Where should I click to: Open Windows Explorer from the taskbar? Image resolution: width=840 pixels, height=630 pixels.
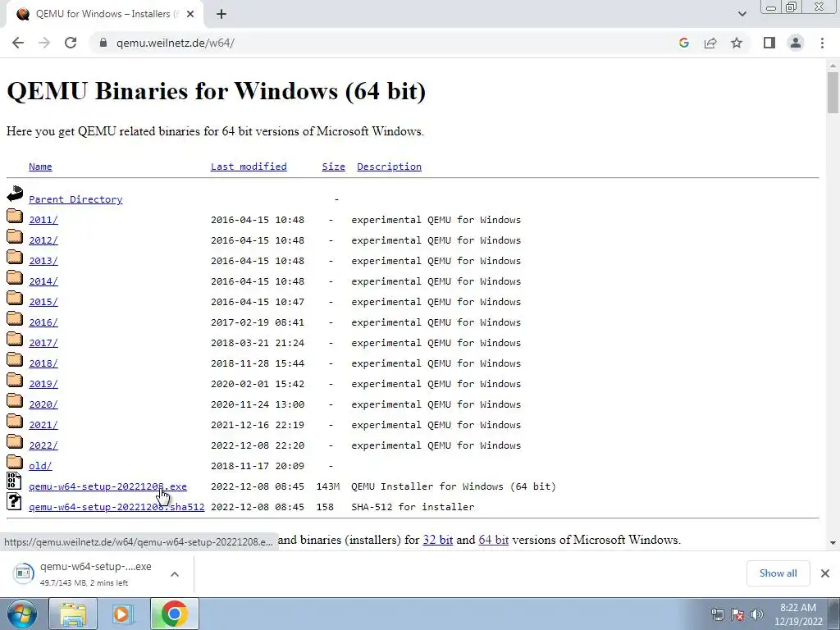coord(73,614)
